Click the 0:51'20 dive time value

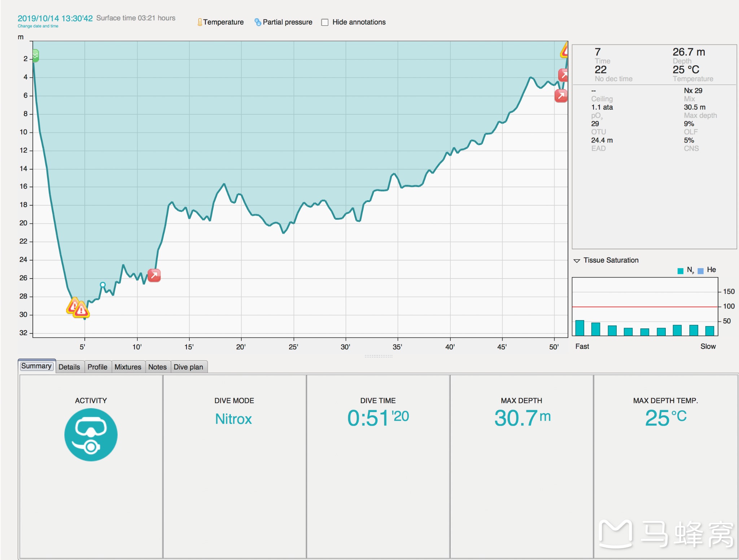pos(378,418)
